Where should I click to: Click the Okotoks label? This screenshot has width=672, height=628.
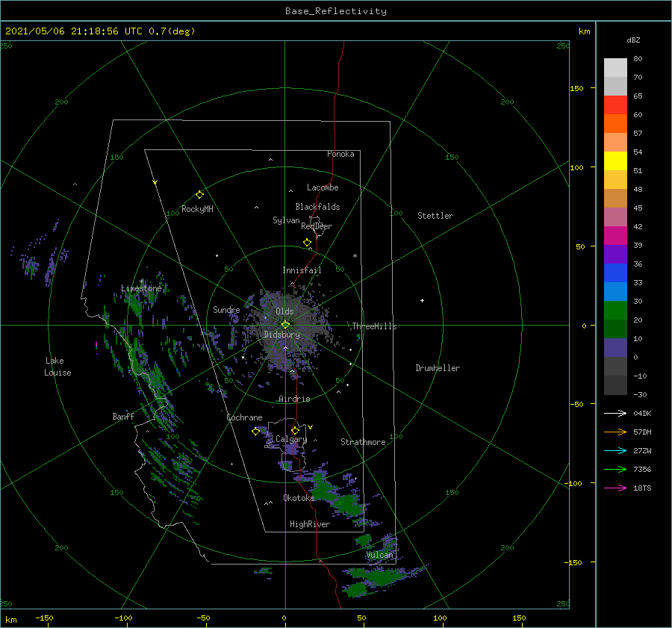[x=299, y=497]
